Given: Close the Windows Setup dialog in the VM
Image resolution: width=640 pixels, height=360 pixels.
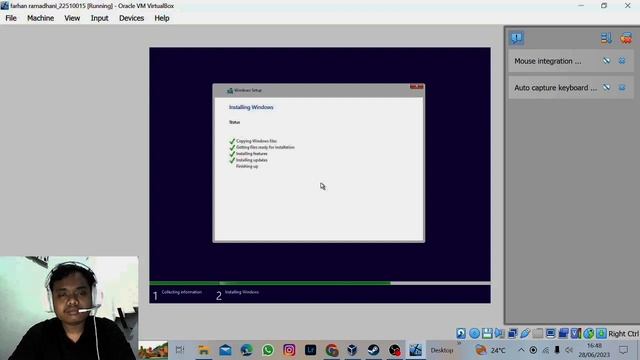Looking at the screenshot, I should (x=416, y=87).
